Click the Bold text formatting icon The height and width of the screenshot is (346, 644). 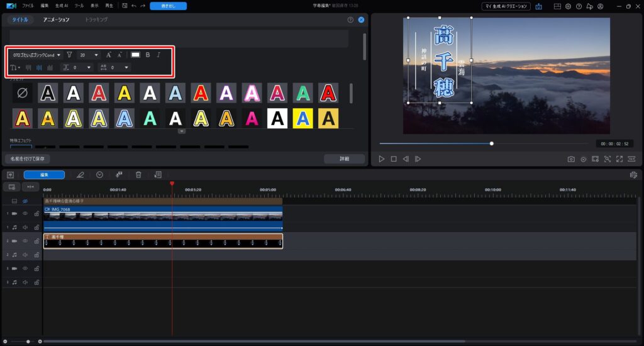148,55
